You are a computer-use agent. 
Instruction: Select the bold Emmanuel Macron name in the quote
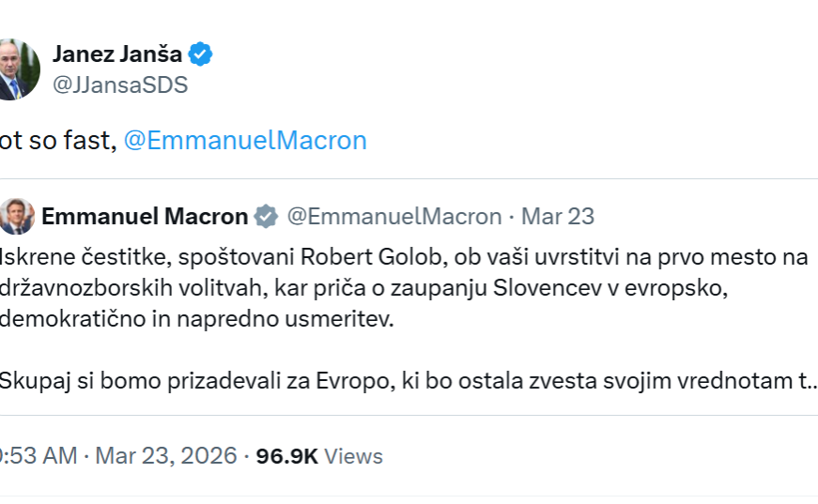coord(145,217)
